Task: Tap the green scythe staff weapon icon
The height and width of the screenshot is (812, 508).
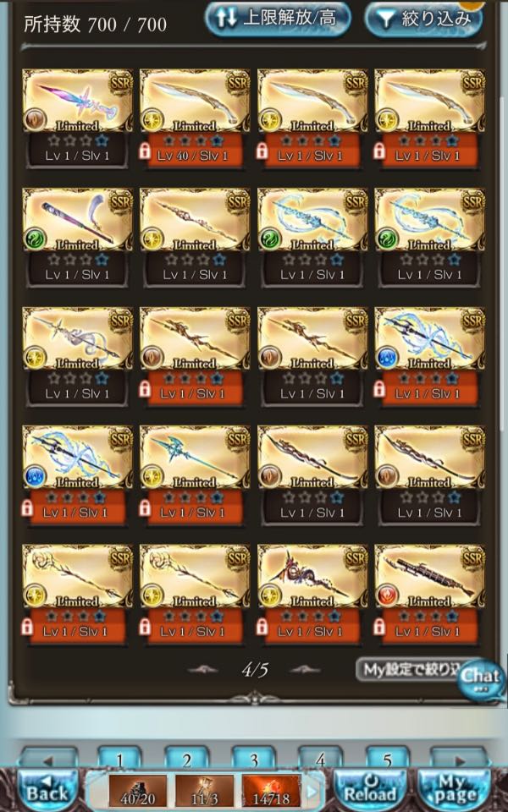Action: click(x=77, y=220)
